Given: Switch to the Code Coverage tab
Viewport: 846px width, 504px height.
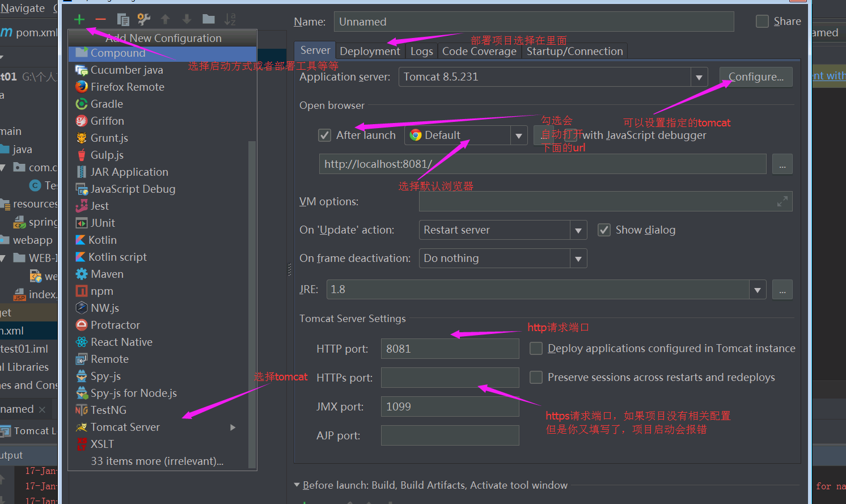Looking at the screenshot, I should tap(480, 51).
